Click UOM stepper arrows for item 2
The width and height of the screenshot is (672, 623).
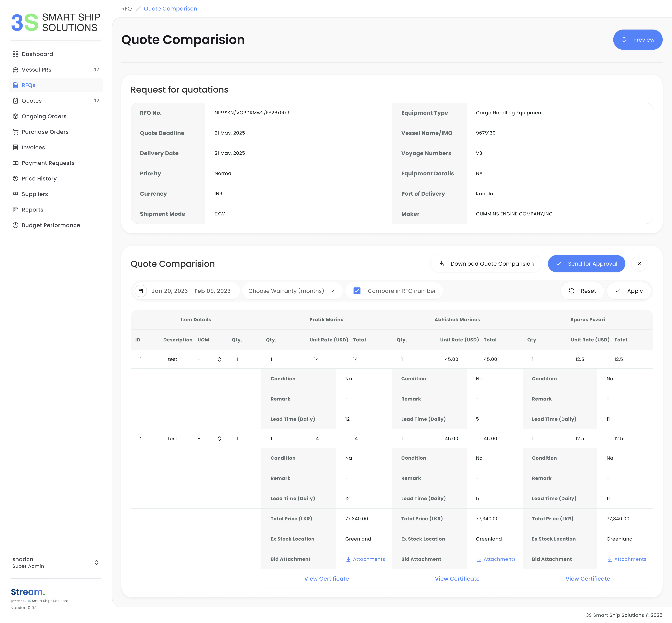pos(219,439)
